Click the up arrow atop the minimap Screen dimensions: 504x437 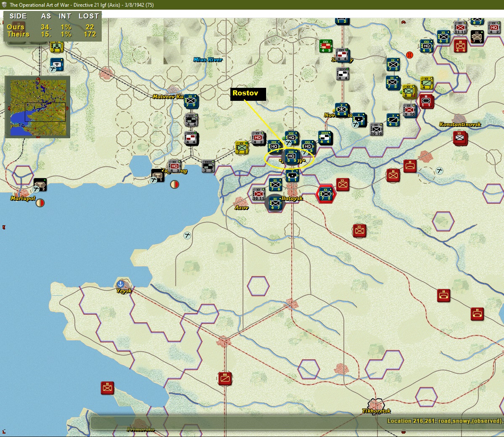click(x=38, y=79)
